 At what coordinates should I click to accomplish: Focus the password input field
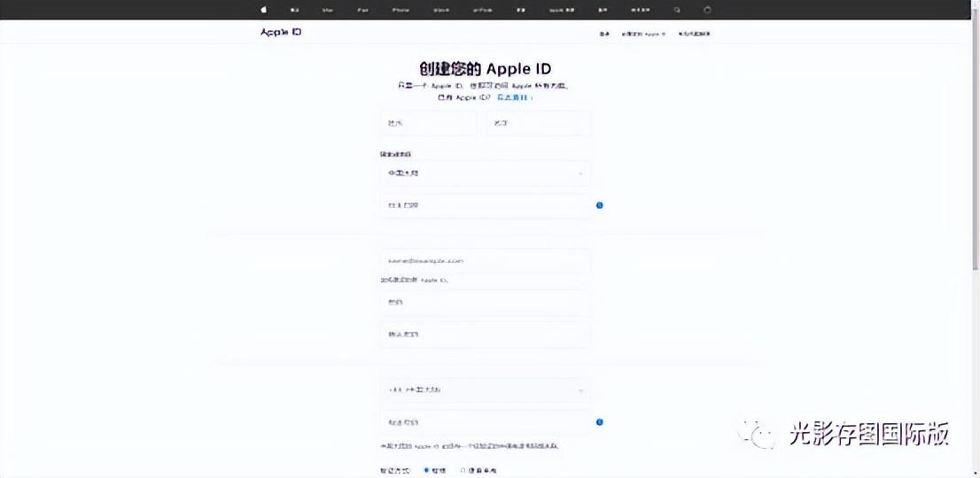485,303
